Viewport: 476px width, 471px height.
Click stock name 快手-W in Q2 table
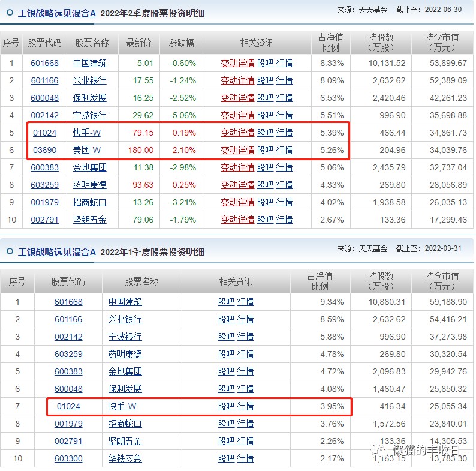[x=87, y=133]
